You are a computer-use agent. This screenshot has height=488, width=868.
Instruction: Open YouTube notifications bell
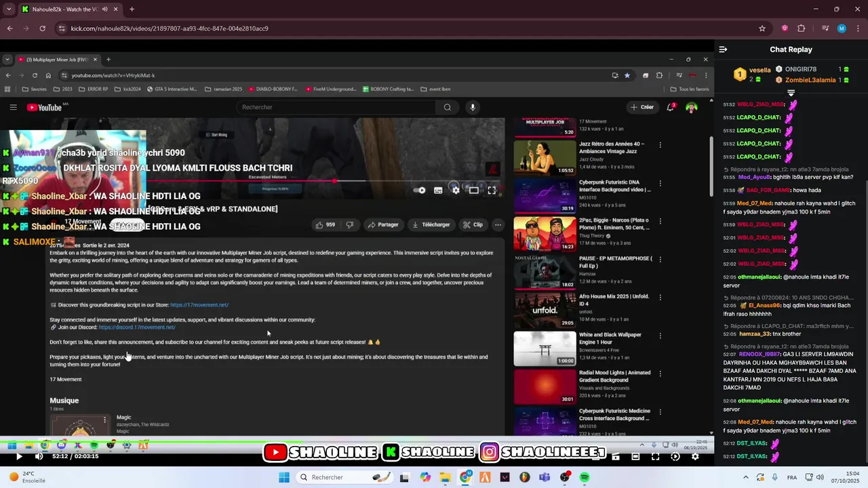pyautogui.click(x=671, y=107)
